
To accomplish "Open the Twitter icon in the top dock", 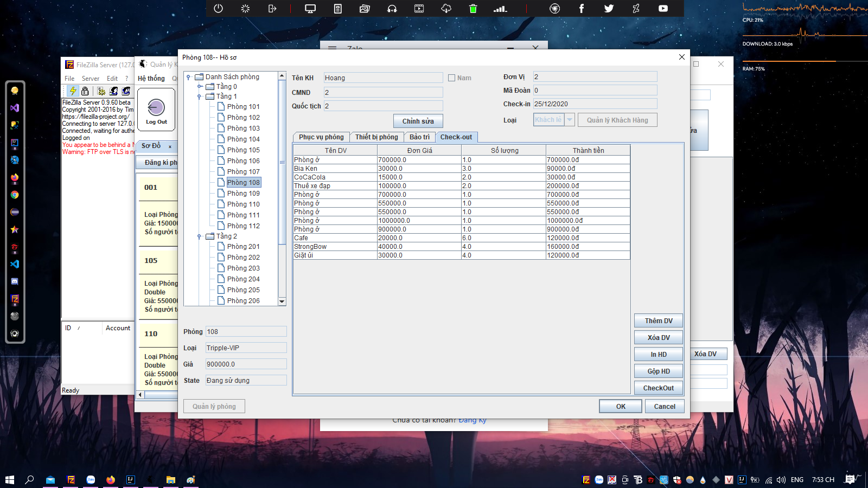I will (609, 8).
